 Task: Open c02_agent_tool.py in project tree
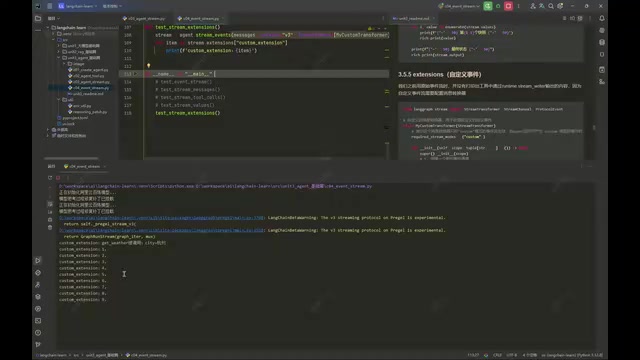coord(86,76)
